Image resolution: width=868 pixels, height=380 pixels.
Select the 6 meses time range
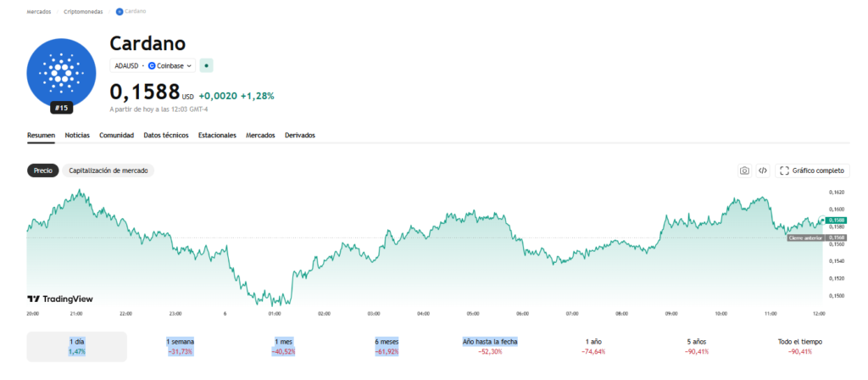pos(387,347)
